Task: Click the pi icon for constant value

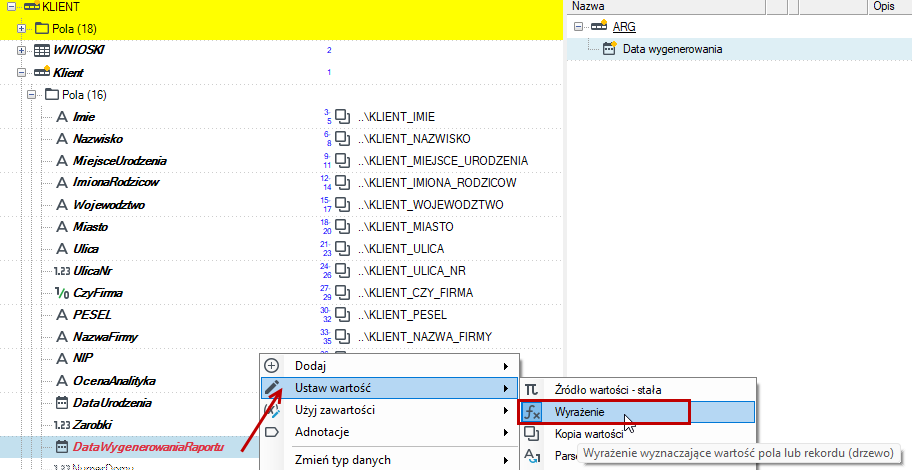Action: [x=531, y=390]
